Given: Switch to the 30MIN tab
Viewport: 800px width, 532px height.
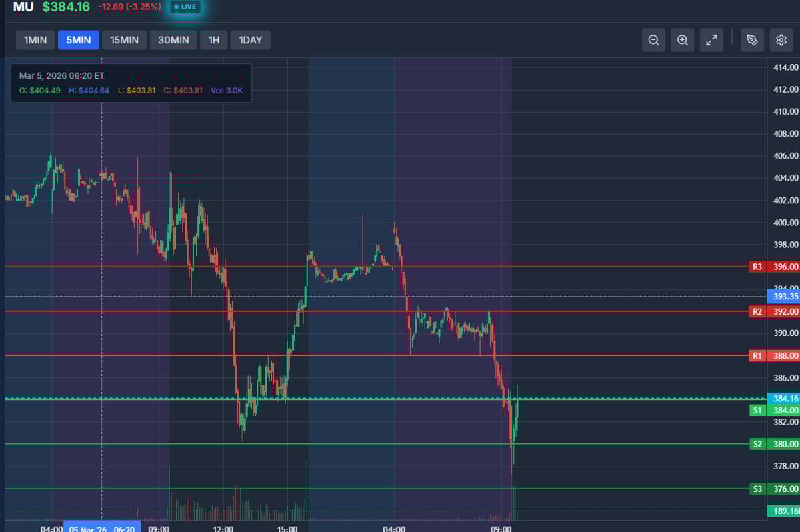Looking at the screenshot, I should 173,40.
